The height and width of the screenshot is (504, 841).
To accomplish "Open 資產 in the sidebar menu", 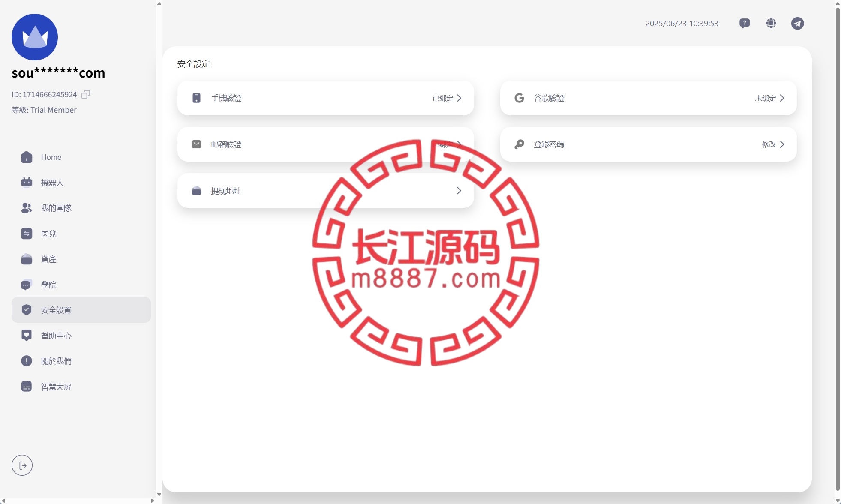I will coord(81,259).
